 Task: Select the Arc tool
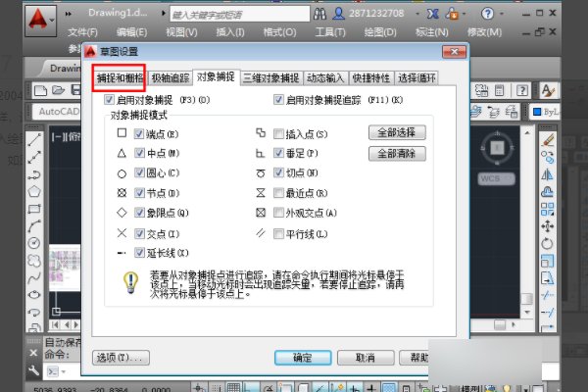(x=34, y=225)
